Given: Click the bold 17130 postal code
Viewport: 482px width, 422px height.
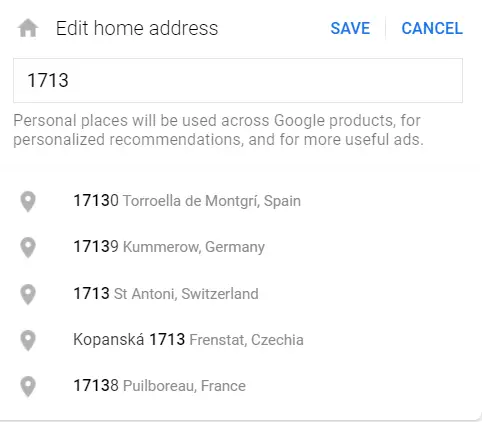Looking at the screenshot, I should pyautogui.click(x=96, y=201).
